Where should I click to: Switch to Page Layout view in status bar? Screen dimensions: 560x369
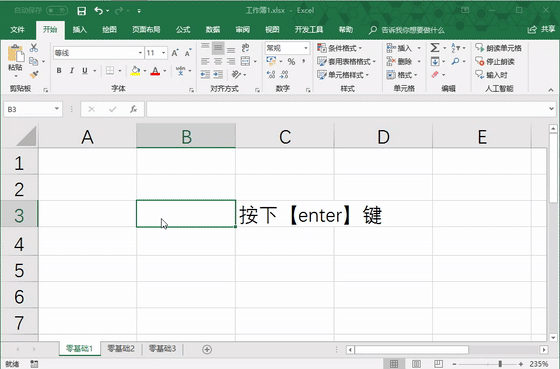(x=416, y=364)
